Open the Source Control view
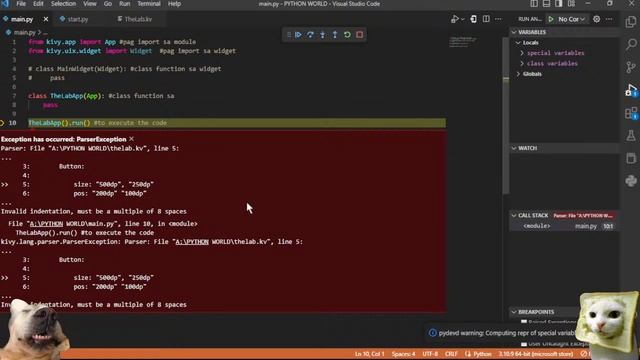640x360 pixels. 631,67
